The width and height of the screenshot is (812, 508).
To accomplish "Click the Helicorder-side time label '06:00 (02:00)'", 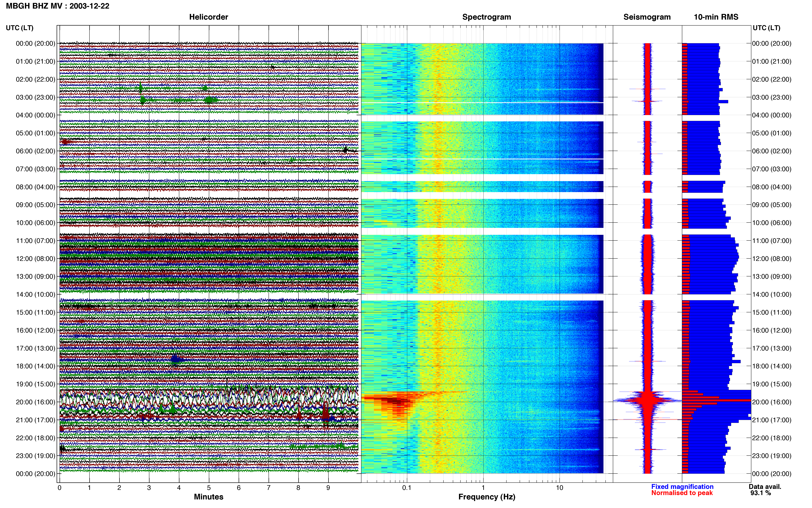I will click(36, 151).
